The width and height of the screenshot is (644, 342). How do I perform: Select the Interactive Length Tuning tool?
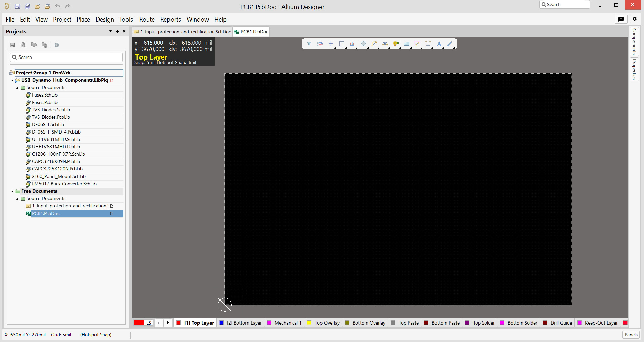[385, 44]
